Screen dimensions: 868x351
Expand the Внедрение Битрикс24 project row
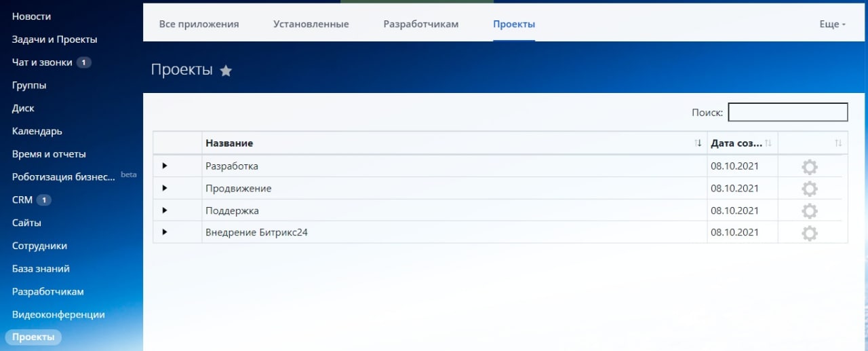click(164, 232)
